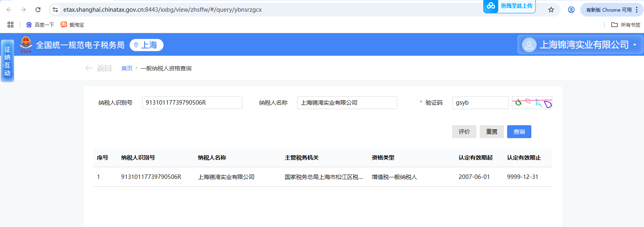Screen dimensions: 644x227
Task: Open the 爱淘宝 bookmark
Action: [x=72, y=25]
